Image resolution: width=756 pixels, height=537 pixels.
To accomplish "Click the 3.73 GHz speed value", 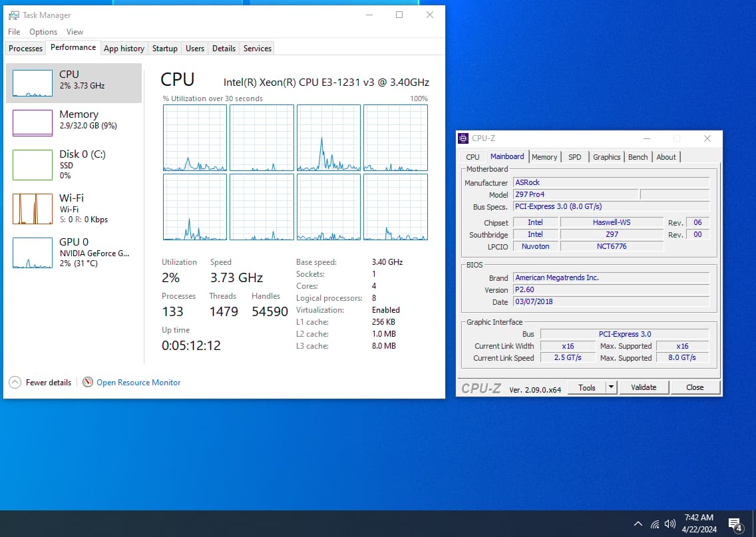I will pos(236,277).
